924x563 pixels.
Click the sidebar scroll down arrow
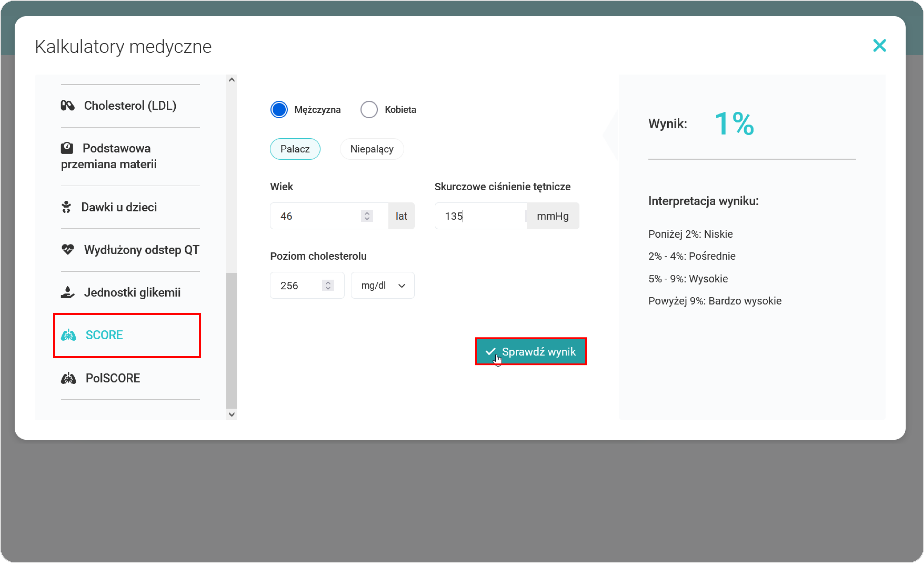[x=232, y=415]
